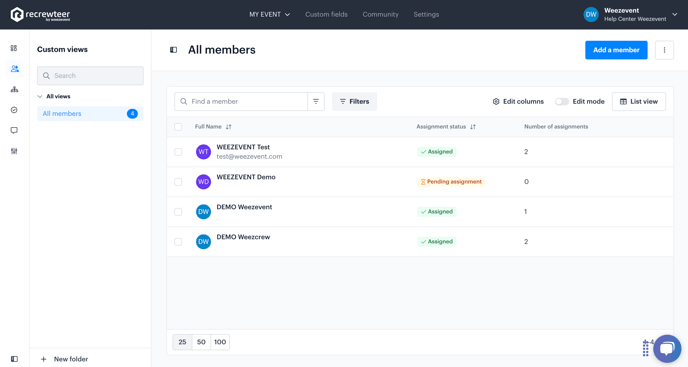Click WEEZEVENT Demo member name

pyautogui.click(x=246, y=177)
